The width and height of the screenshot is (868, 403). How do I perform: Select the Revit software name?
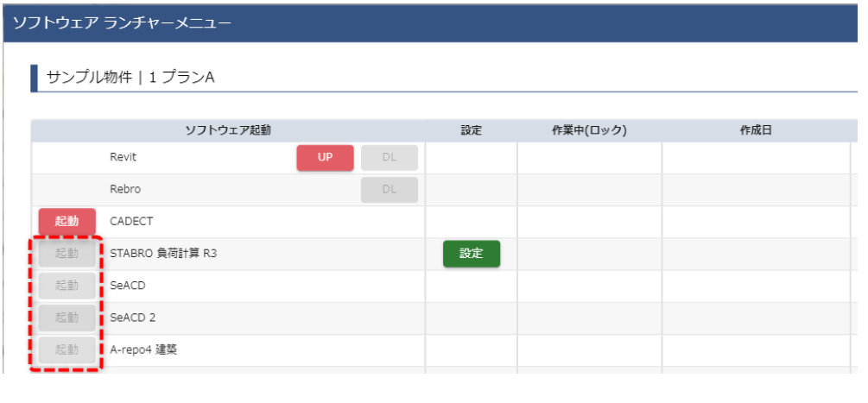[x=124, y=158]
